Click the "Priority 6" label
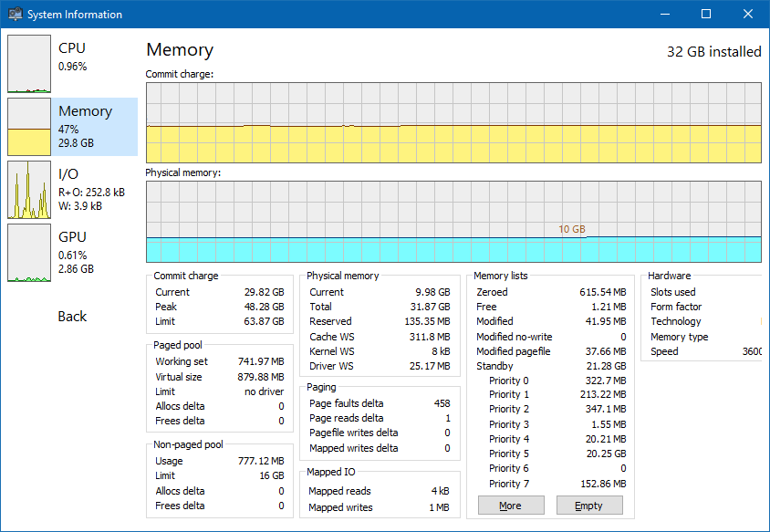The image size is (770, 532). (509, 469)
